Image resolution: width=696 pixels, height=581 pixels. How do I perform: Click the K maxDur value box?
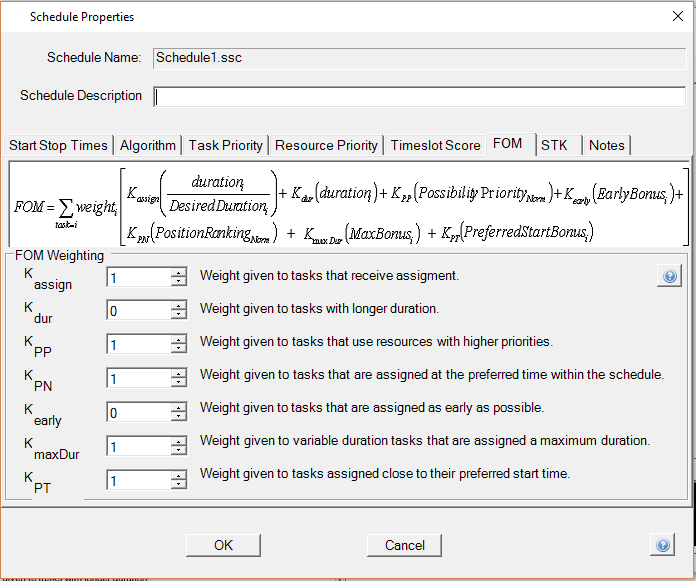tap(139, 447)
